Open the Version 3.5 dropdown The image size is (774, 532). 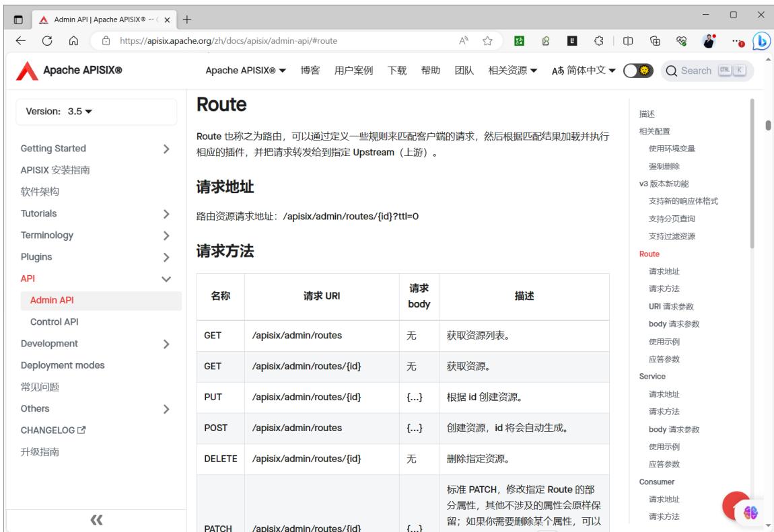tap(96, 112)
